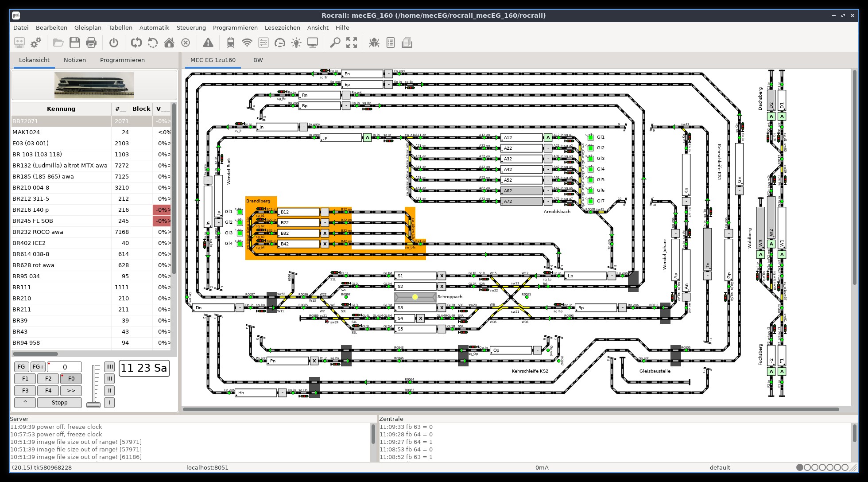This screenshot has width=868, height=482.
Task: Toggle green Gl7 output at Arnoldsbach
Action: pyautogui.click(x=590, y=201)
